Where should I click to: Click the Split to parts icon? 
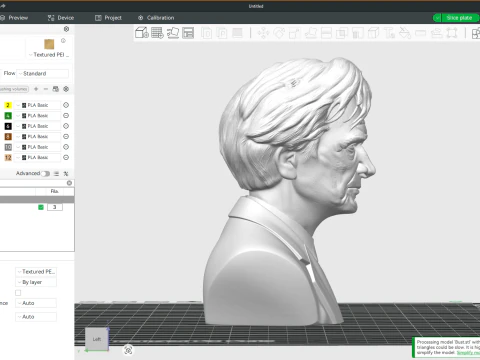point(222,33)
